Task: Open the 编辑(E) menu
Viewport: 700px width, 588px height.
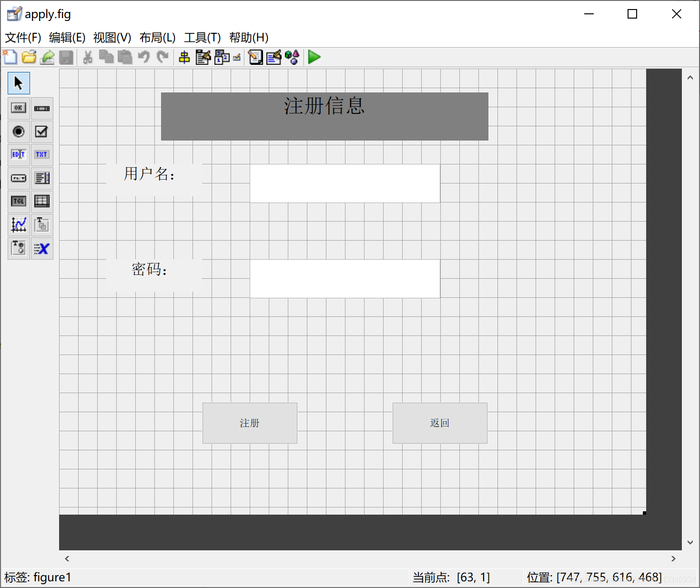Action: (67, 37)
